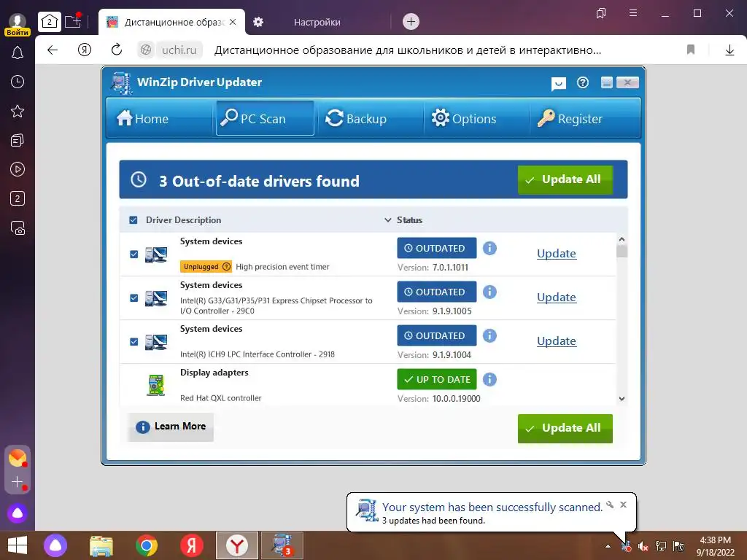Open File Explorer from taskbar
The width and height of the screenshot is (747, 560).
coord(101,545)
